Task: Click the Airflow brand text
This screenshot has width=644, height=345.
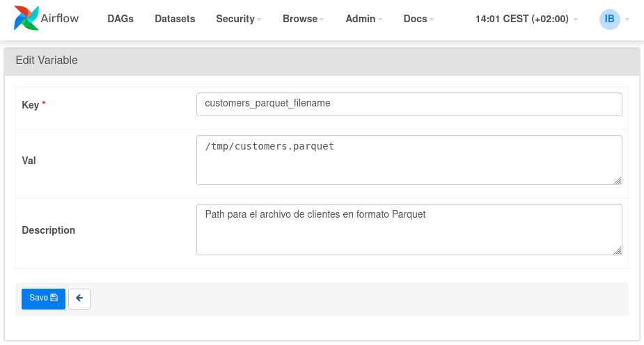Action: click(60, 19)
